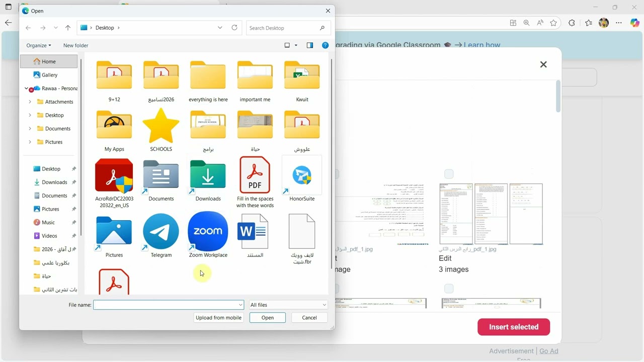Viewport: 644px width, 362px height.
Task: Open the حياة folder in file list
Action: 255,130
